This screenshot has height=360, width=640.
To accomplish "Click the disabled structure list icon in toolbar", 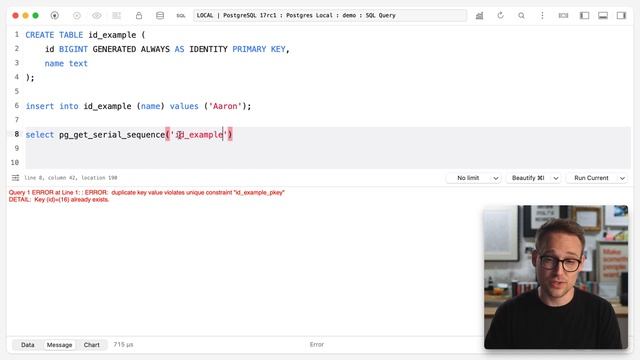I will tap(117, 16).
